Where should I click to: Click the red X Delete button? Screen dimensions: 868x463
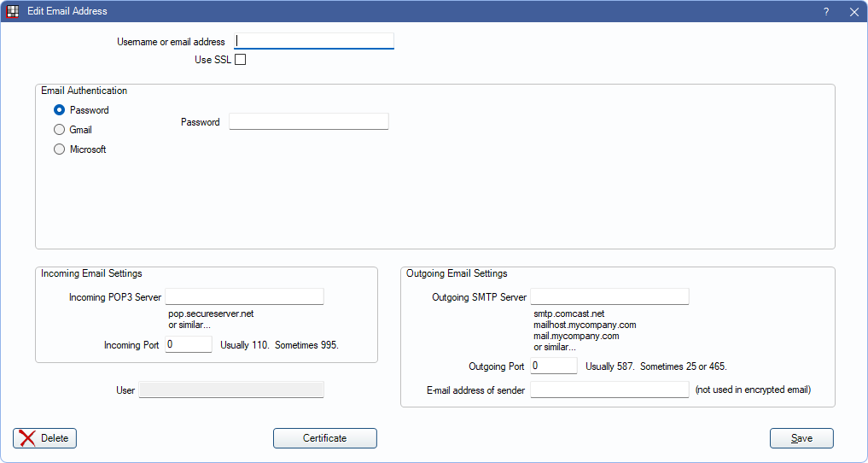45,438
